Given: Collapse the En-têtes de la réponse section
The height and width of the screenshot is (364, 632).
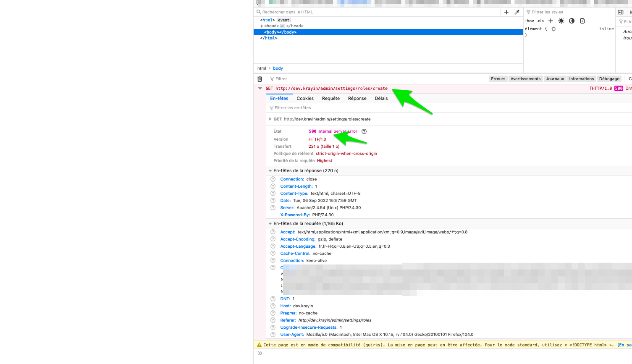Looking at the screenshot, I should click(270, 170).
